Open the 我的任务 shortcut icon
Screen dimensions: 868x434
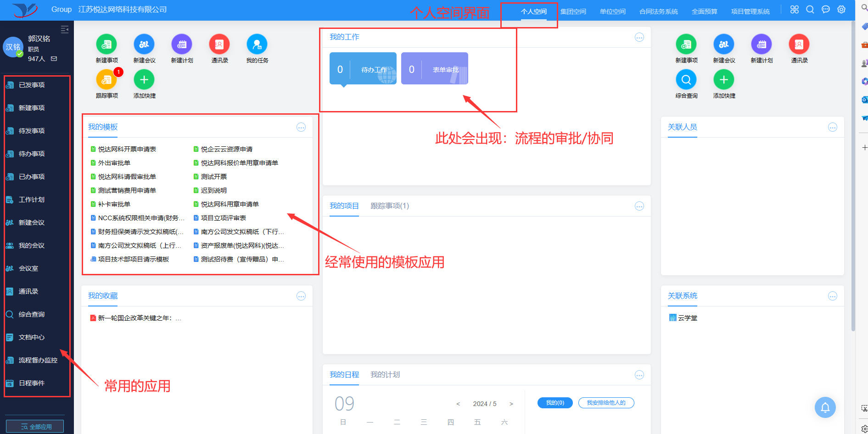point(257,45)
